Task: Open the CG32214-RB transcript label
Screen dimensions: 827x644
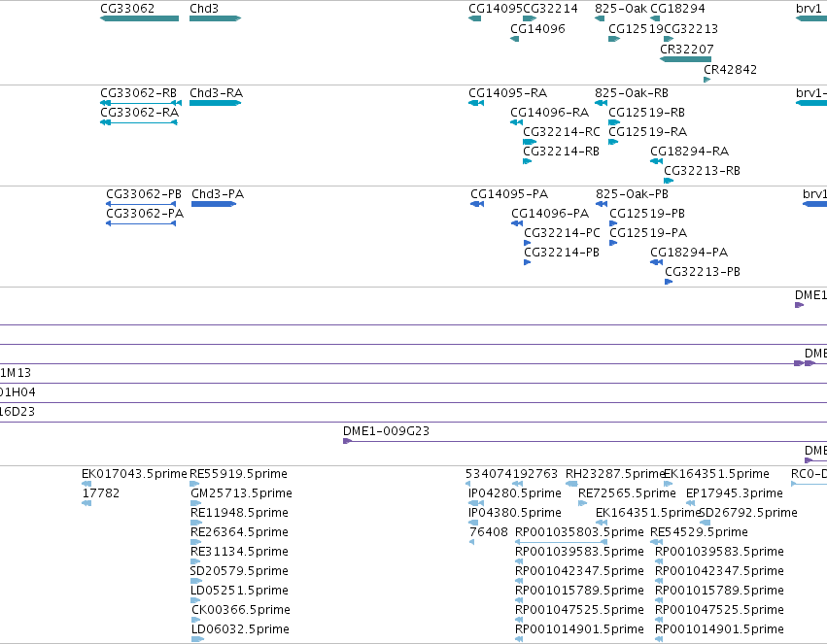Action: point(561,152)
